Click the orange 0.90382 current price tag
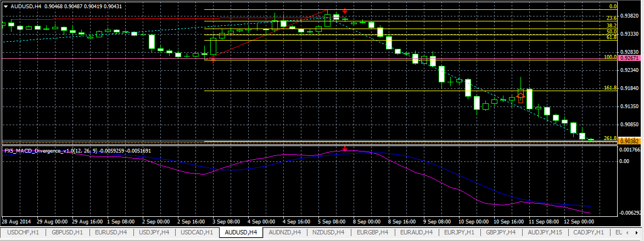Screen dimensions: 644x241 click(x=629, y=141)
